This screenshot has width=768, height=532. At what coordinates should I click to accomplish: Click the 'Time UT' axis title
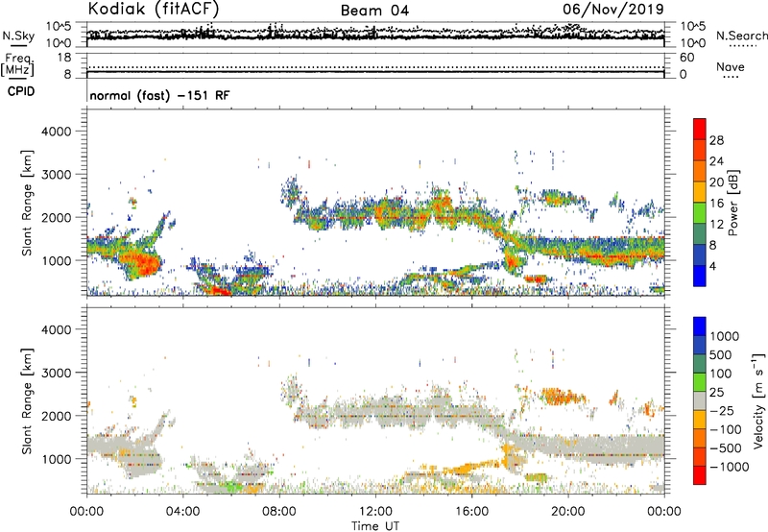[375, 526]
